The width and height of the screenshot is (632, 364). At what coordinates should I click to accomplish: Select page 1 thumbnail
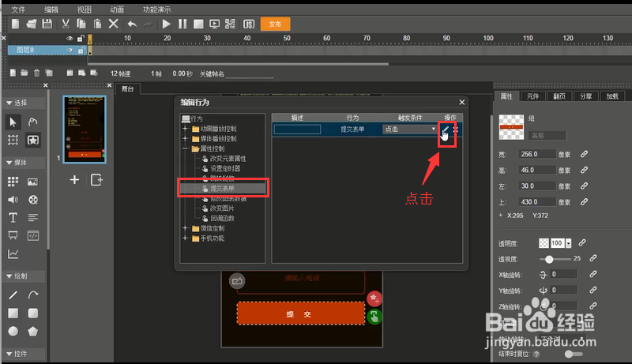85,129
